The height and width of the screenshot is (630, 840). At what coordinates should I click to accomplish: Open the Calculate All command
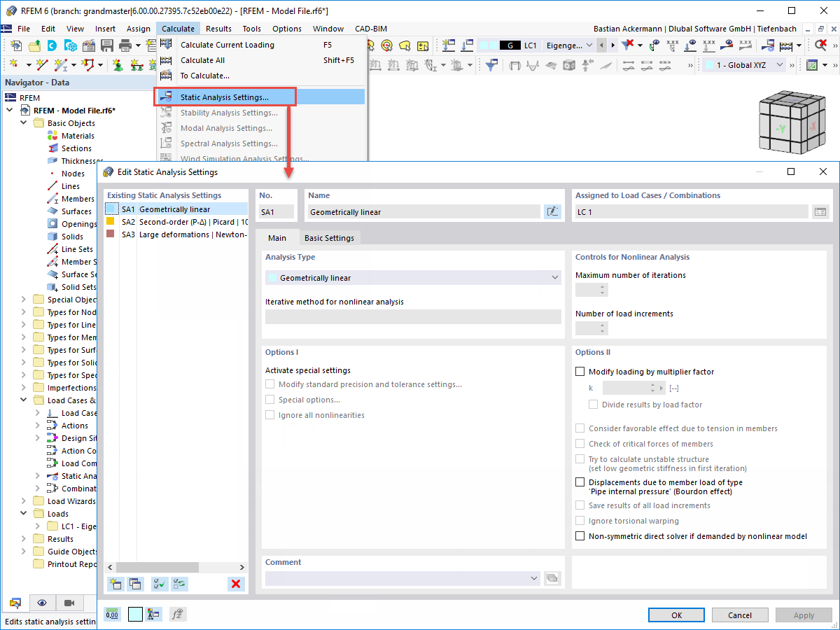(x=203, y=59)
